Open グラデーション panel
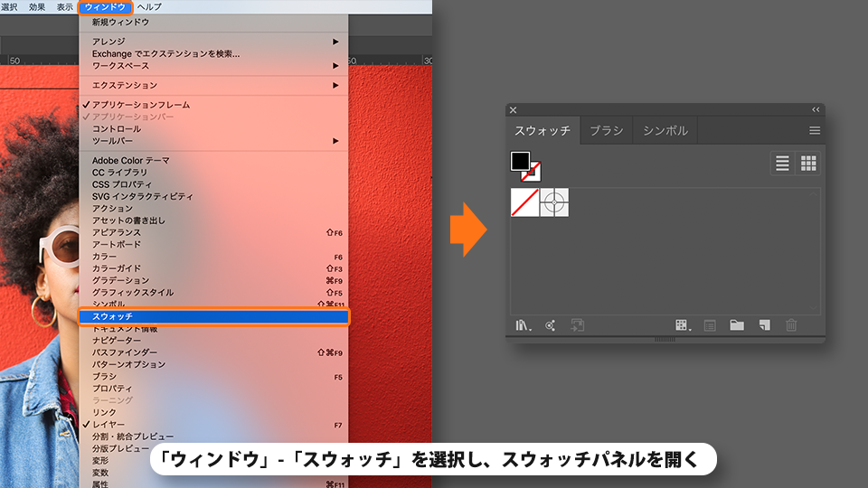868x488 pixels. point(213,280)
